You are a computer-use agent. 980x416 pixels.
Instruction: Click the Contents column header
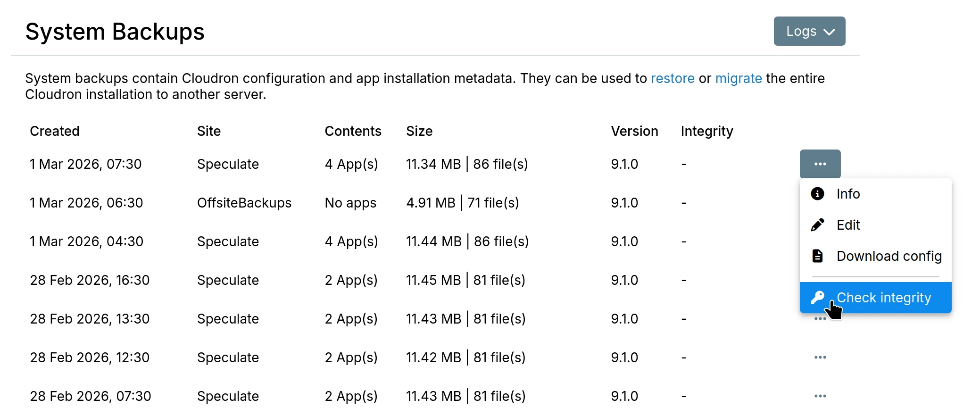tap(353, 131)
